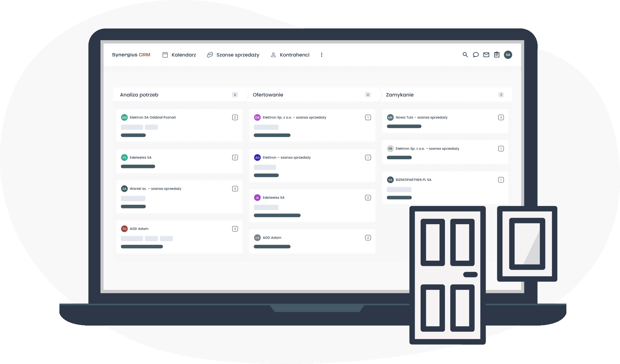This screenshot has height=364, width=620.
Task: Click the SA avatar on BIZNESPARTNER.PL SA
Action: [x=390, y=180]
